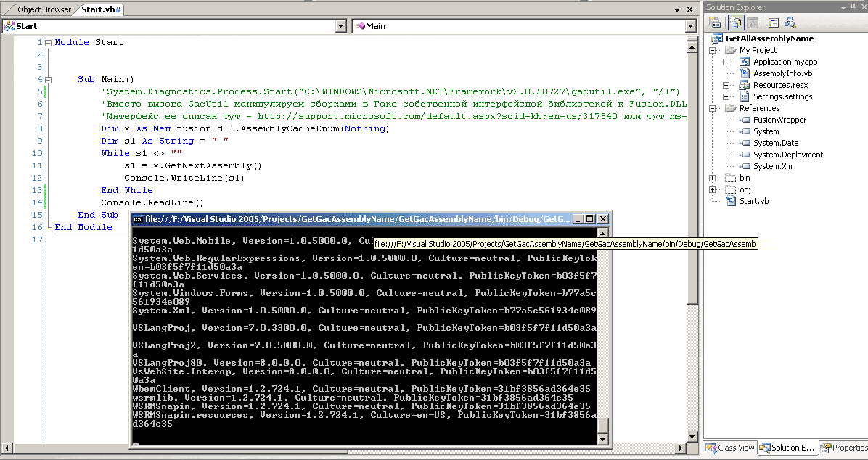Viewport: 868px width, 460px height.
Task: Open View Class Diagram from Solution Explorer toolbar
Action: [x=790, y=22]
